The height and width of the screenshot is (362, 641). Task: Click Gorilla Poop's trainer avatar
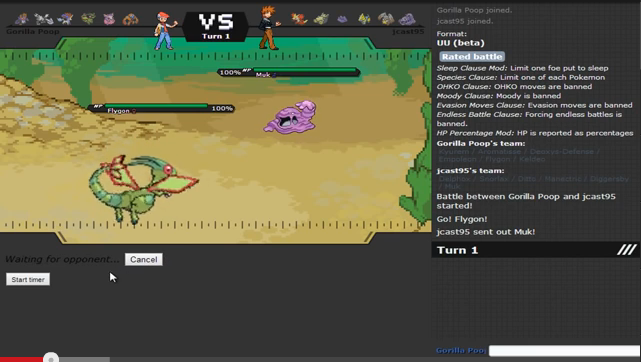pyautogui.click(x=165, y=31)
